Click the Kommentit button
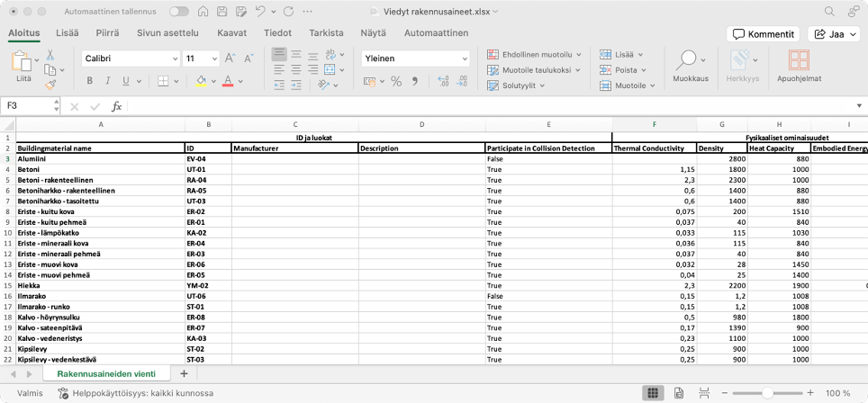 click(764, 34)
